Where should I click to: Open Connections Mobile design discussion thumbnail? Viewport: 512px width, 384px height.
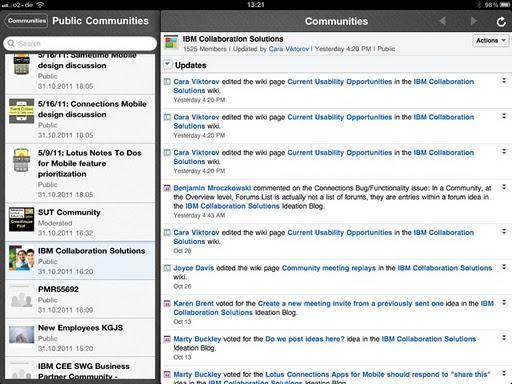click(x=21, y=111)
